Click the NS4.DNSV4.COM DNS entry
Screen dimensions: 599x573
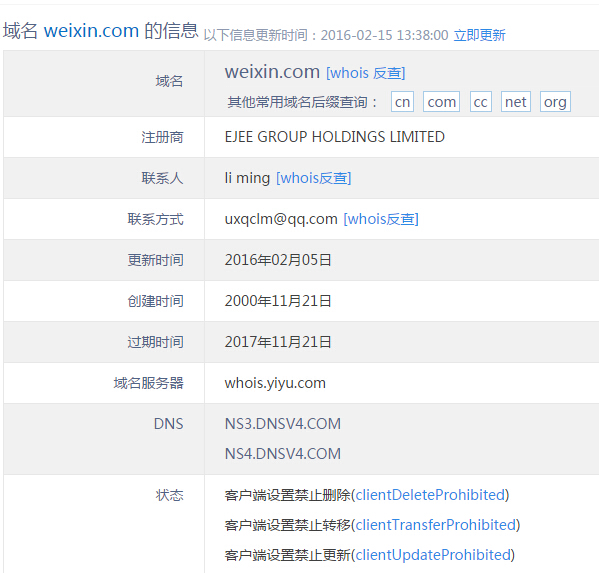pos(283,454)
